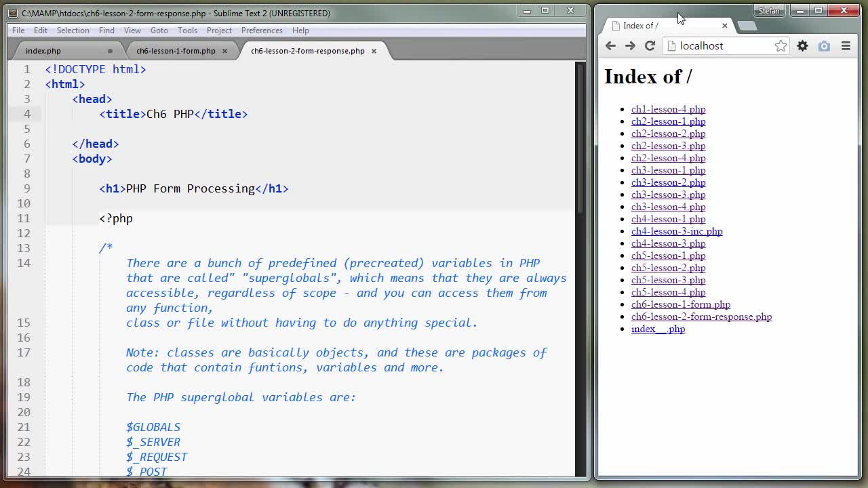Click the browser forward arrow
The height and width of the screenshot is (488, 868).
click(630, 45)
